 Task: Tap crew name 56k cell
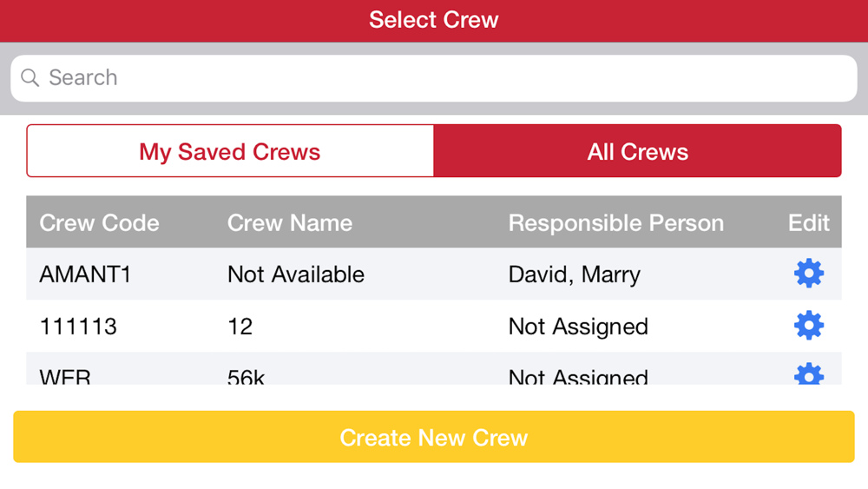pos(246,377)
